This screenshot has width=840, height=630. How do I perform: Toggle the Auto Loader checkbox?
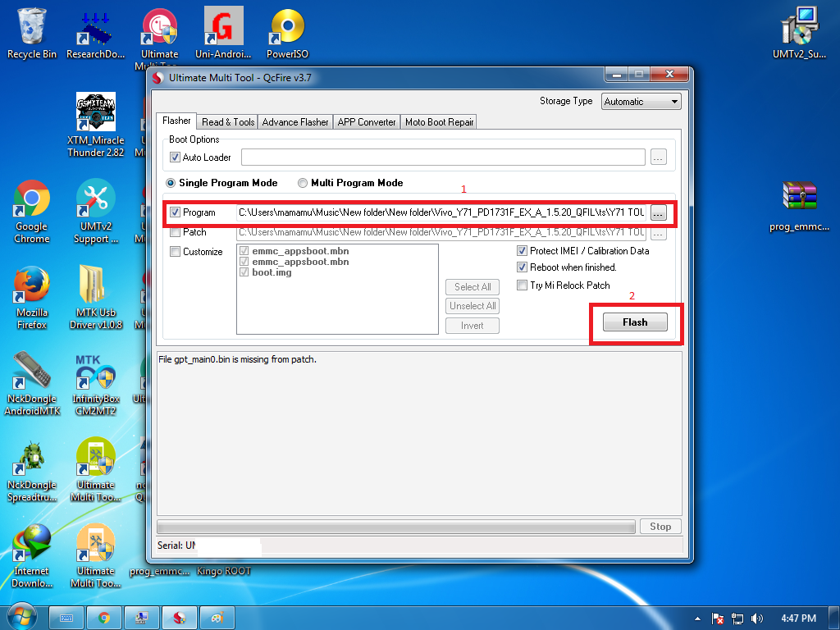point(175,157)
